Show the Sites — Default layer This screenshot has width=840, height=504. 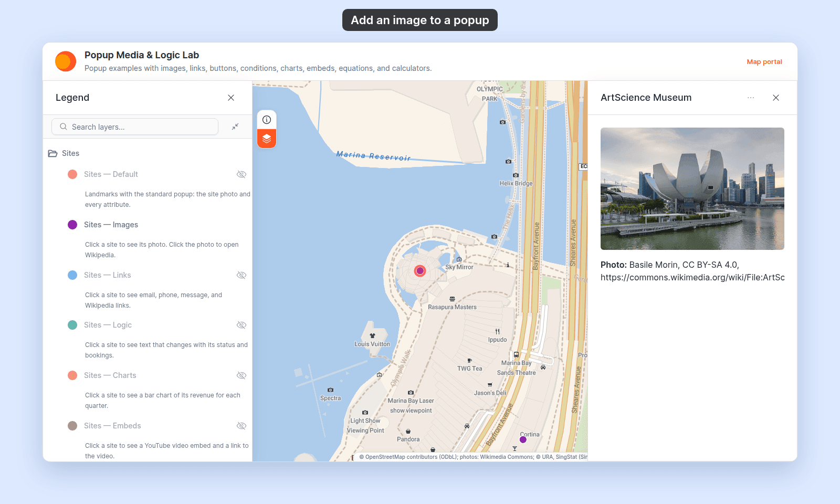click(x=241, y=174)
